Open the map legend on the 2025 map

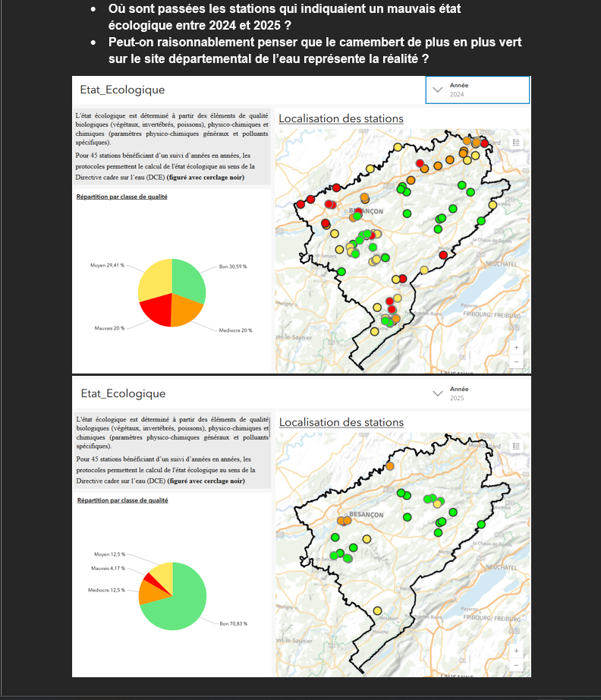tap(516, 446)
